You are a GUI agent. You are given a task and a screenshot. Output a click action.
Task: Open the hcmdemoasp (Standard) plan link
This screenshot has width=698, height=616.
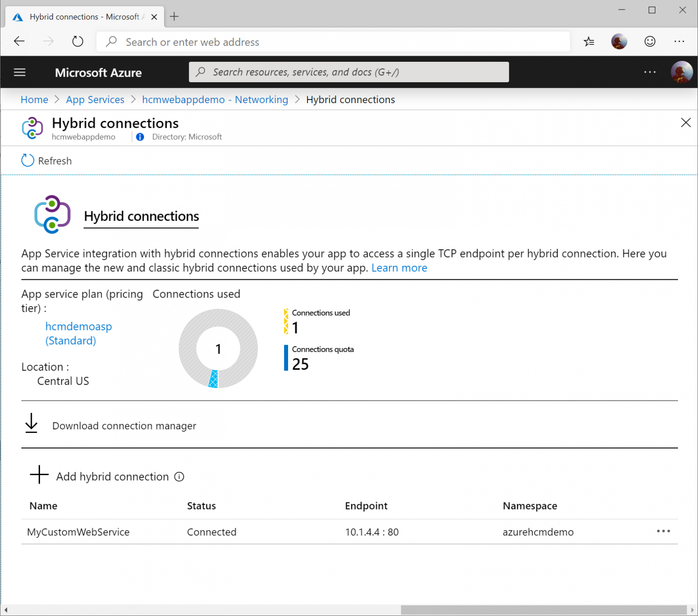point(78,333)
